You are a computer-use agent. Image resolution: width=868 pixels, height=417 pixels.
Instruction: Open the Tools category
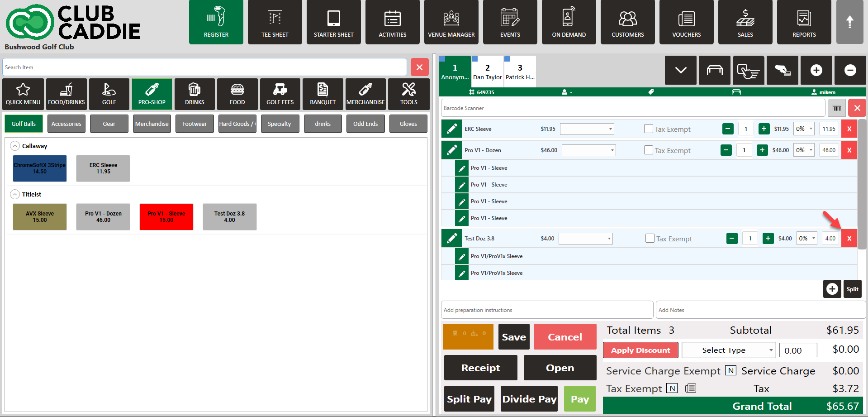pos(408,94)
